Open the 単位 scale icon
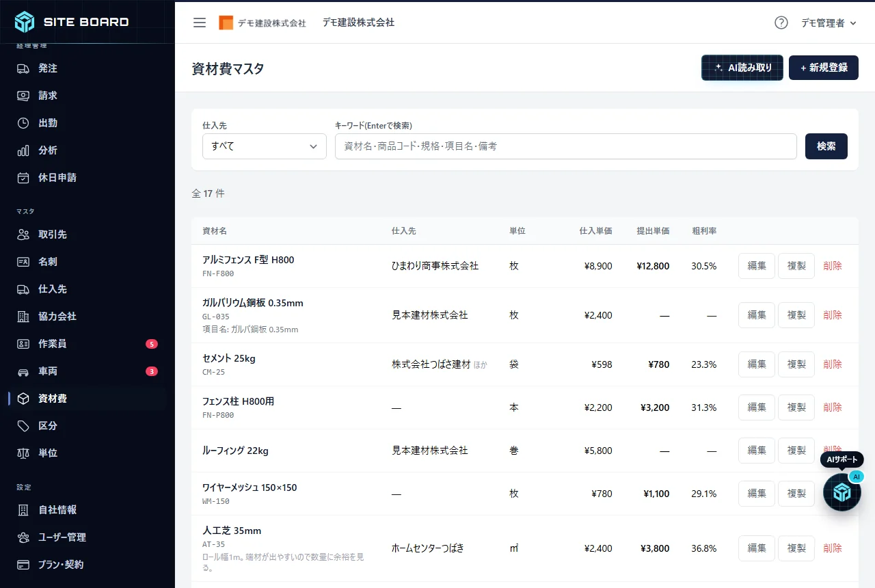The height and width of the screenshot is (588, 875). [x=23, y=453]
